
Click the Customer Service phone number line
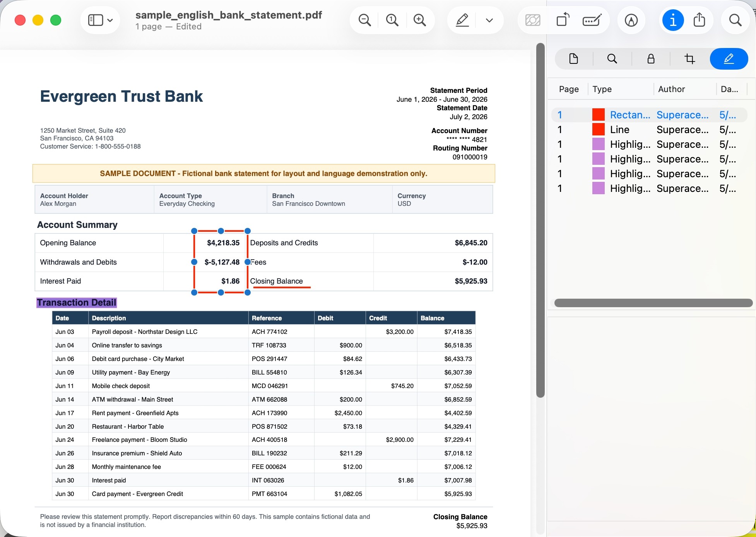pos(90,147)
